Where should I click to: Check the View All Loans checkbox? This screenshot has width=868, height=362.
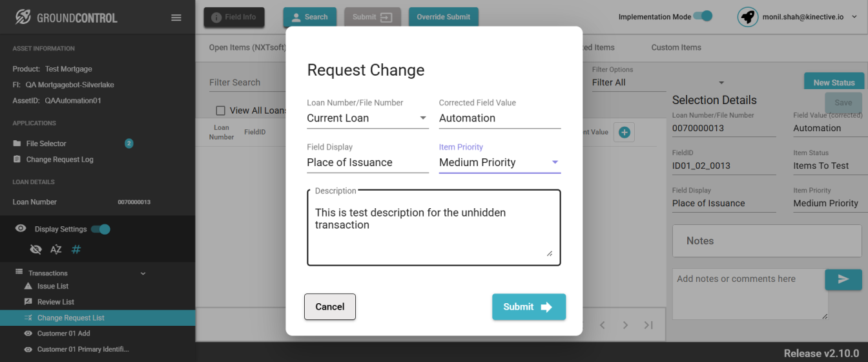[x=221, y=111]
